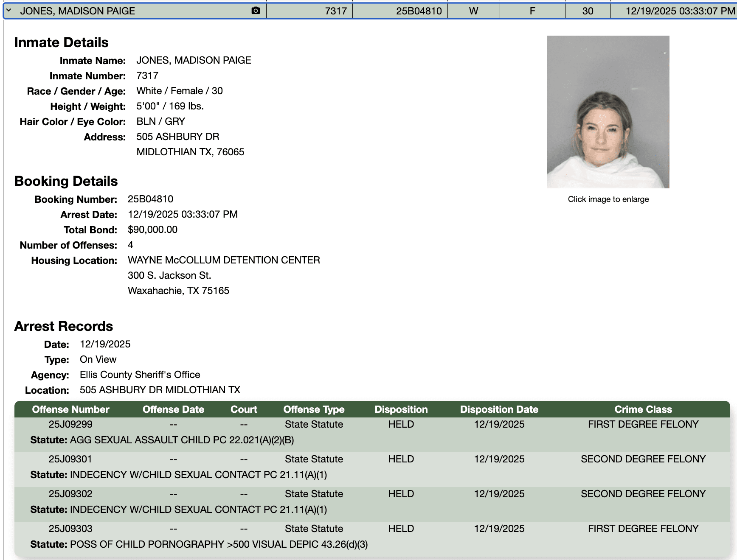Sort by the Offense Number column header

70,409
